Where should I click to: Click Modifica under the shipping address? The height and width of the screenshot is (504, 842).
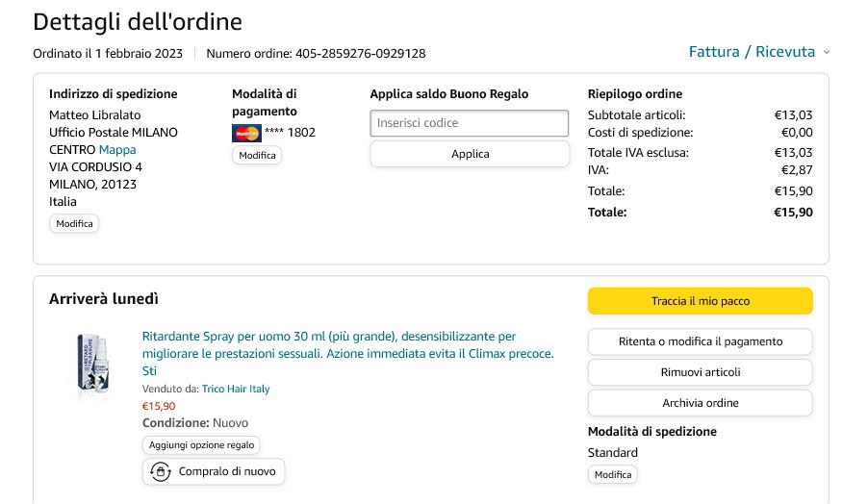[74, 223]
